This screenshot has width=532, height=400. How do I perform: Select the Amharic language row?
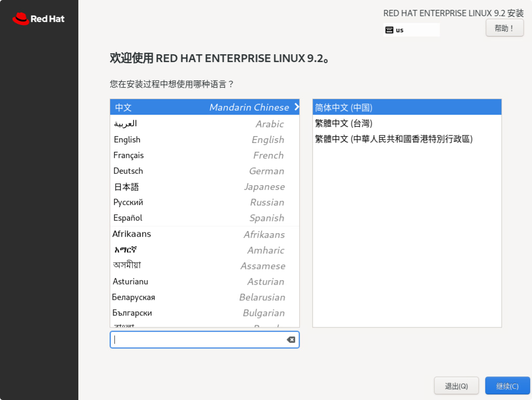(205, 250)
